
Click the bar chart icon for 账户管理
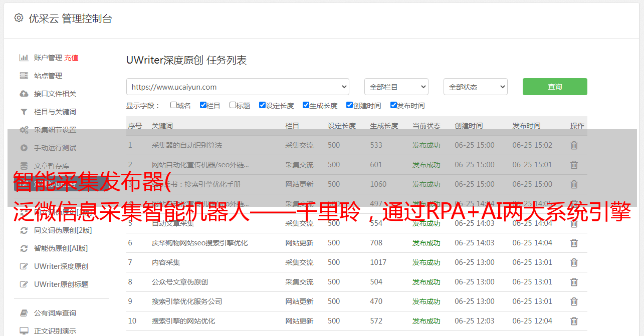click(x=24, y=58)
